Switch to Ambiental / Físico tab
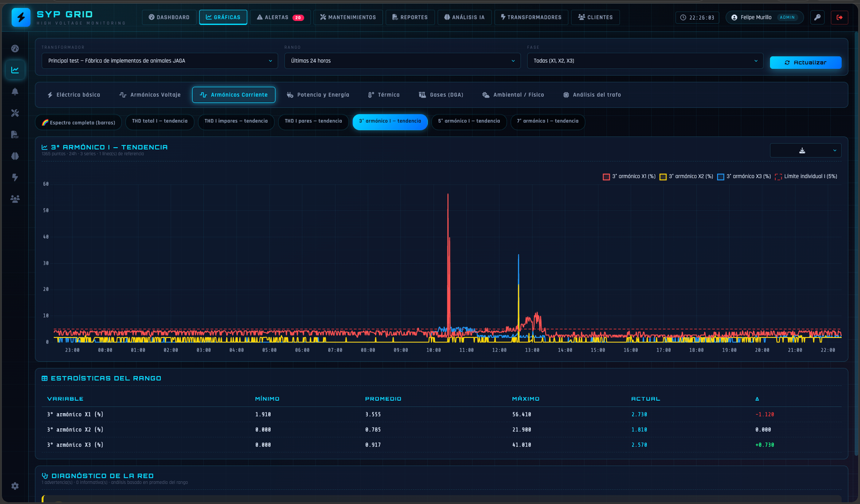Screen dimensions: 860x504 (x=513, y=95)
